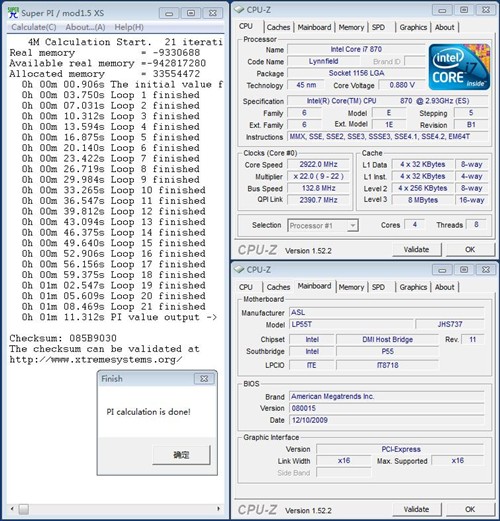Click the processor Name field 'Intel Core i7 870'
The width and height of the screenshot is (500, 521).
(356, 49)
